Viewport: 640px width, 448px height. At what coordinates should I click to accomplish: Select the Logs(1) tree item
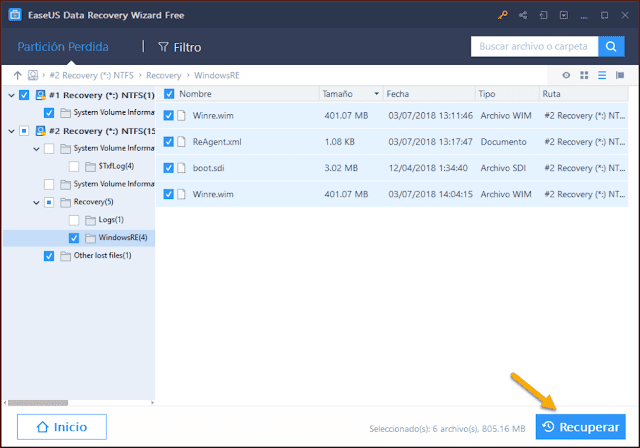tap(111, 220)
